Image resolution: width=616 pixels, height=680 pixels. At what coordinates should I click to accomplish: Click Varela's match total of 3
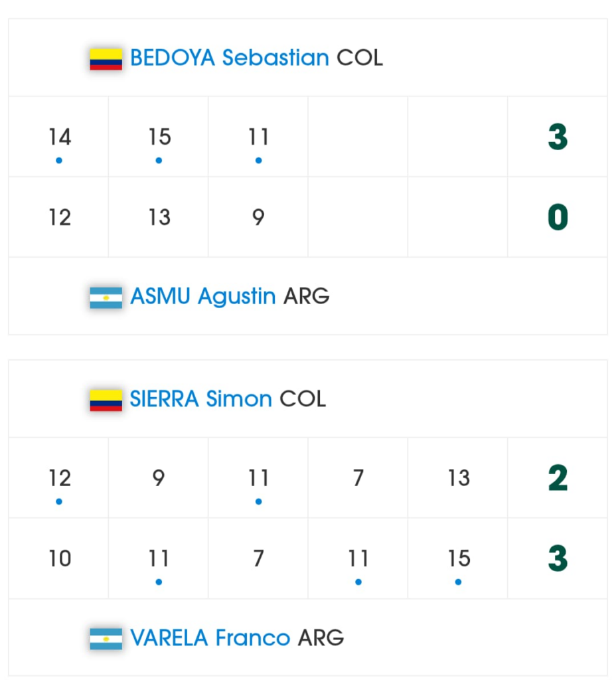[558, 559]
